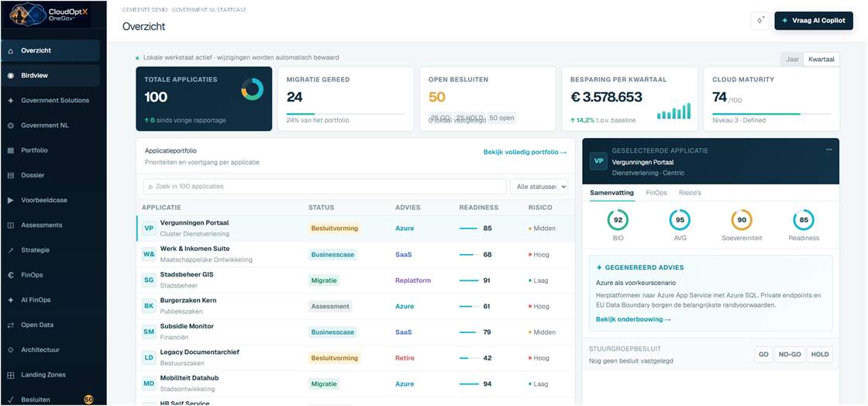Screen dimensions: 868x406
Task: Click the donut chart in Totale Applicaties card
Action: click(x=252, y=90)
